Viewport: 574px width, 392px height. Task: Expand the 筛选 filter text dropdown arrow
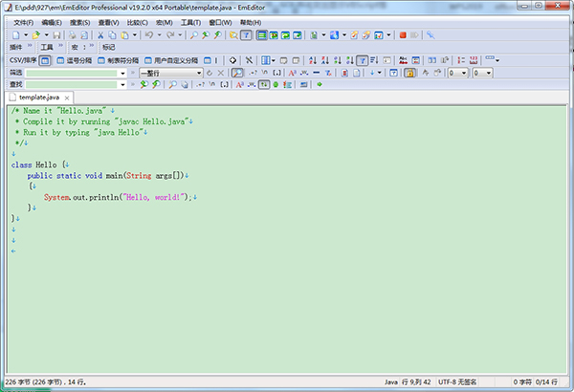click(x=121, y=73)
